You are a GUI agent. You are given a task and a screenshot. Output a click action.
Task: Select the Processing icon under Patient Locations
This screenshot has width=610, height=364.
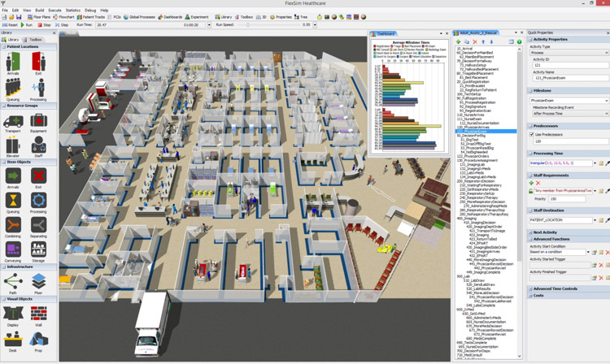[38, 87]
